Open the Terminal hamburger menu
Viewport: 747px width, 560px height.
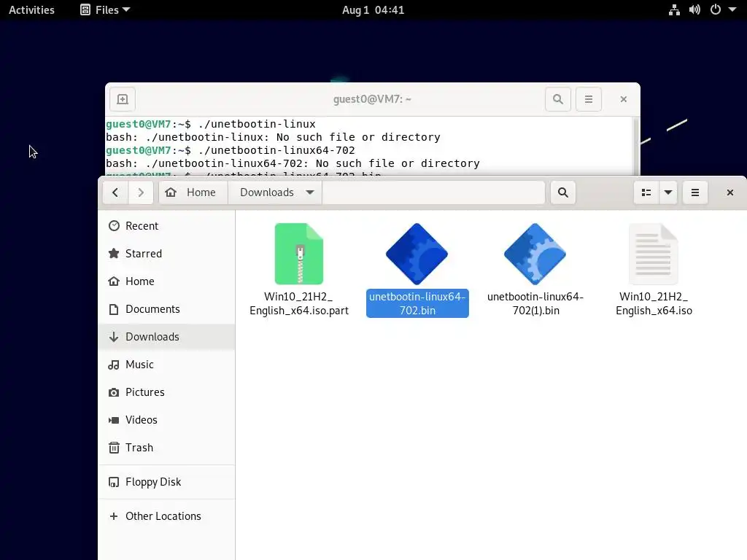coord(589,99)
